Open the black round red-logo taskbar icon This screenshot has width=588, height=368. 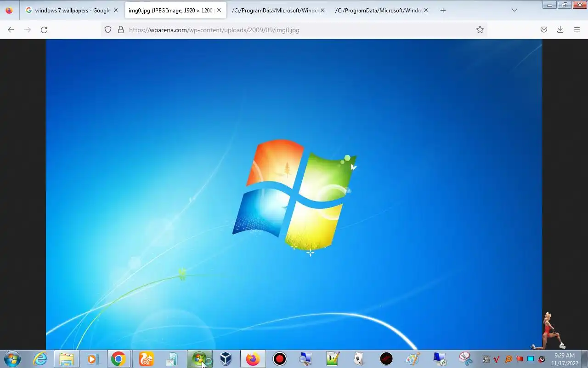pos(386,359)
